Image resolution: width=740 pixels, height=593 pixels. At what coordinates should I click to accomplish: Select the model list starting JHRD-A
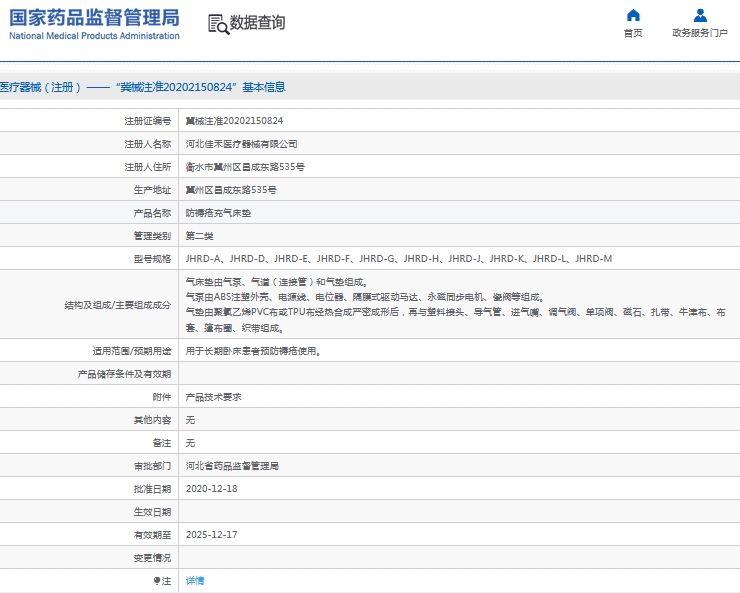[x=399, y=259]
